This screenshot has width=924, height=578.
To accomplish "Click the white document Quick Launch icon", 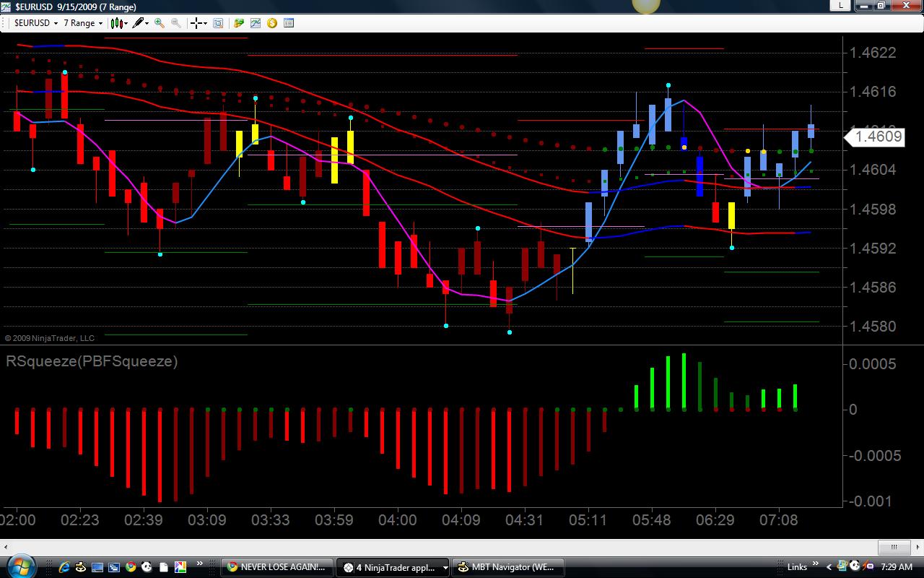I will pos(164,567).
